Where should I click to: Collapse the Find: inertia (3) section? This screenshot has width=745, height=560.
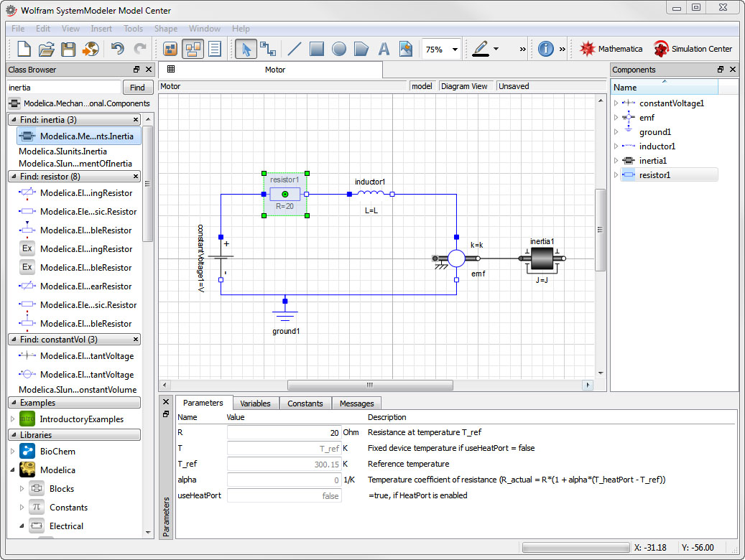click(x=14, y=120)
